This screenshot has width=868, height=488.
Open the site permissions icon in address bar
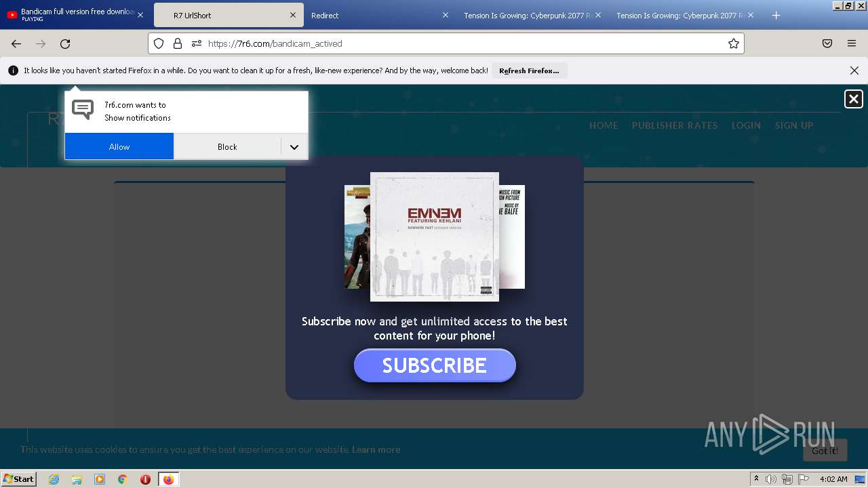pyautogui.click(x=197, y=43)
